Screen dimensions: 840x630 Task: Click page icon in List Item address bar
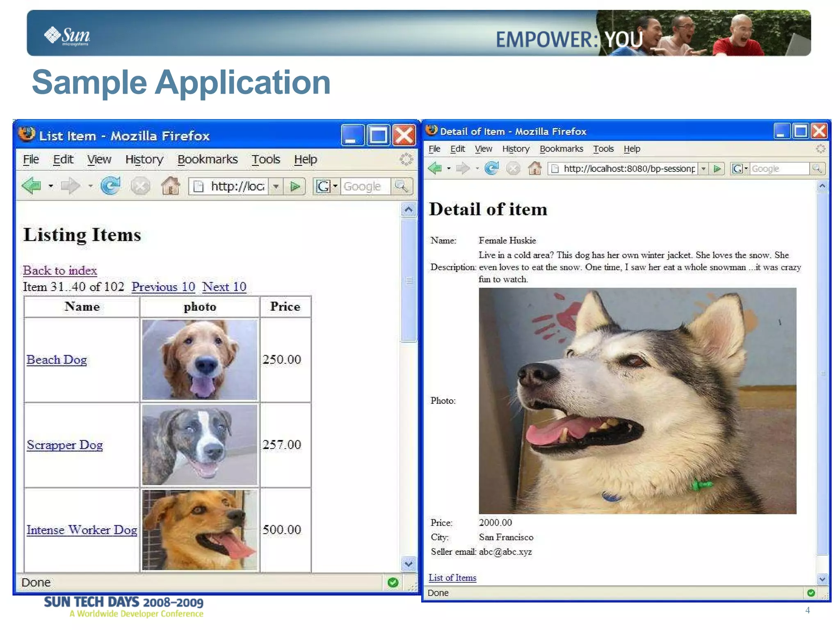pyautogui.click(x=199, y=186)
